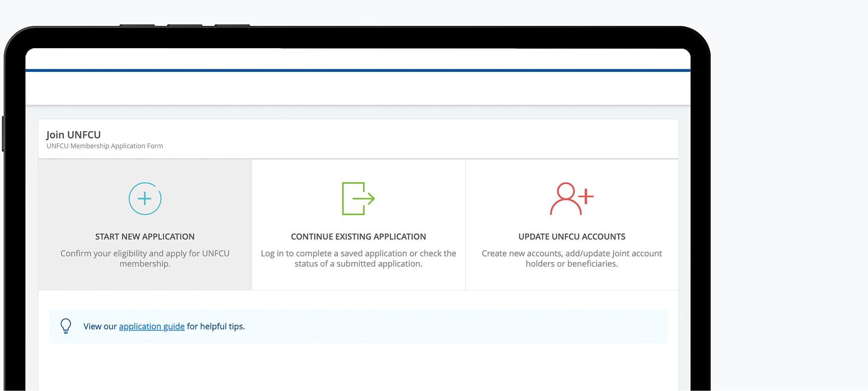Click the teal plus circle icon
Screen dimensions: 868x391
(x=145, y=199)
